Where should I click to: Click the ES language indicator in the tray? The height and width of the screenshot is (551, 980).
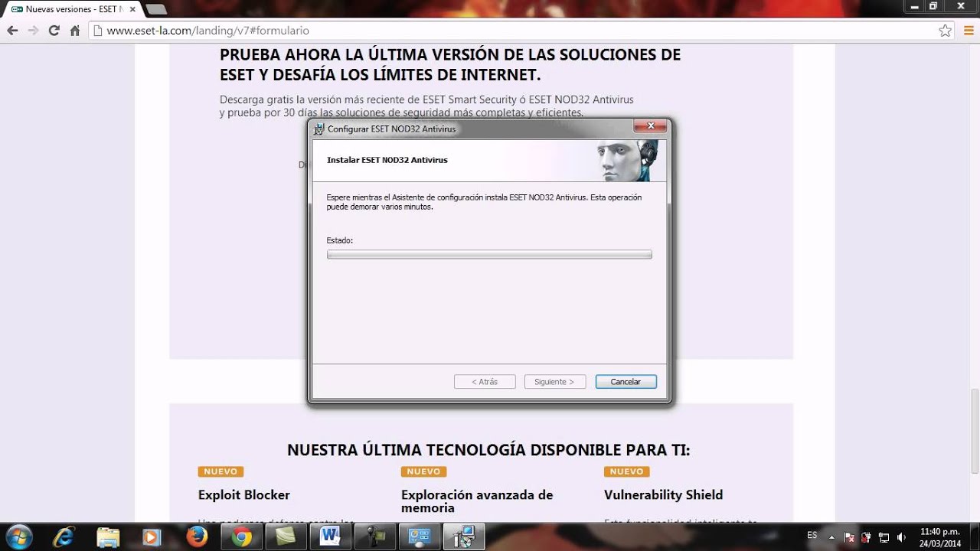812,534
